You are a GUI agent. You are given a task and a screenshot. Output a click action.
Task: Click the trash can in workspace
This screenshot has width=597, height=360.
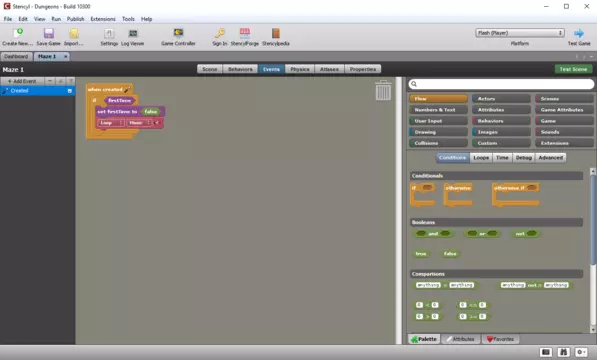383,90
